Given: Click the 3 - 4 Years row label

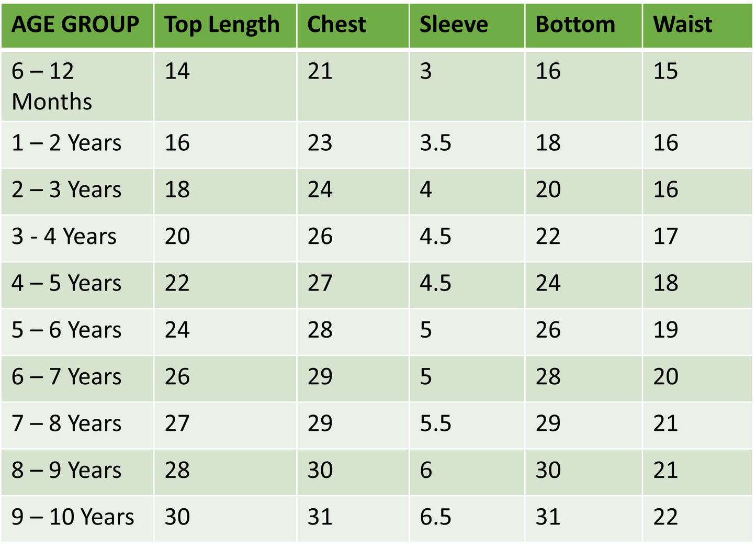Looking at the screenshot, I should 64,237.
